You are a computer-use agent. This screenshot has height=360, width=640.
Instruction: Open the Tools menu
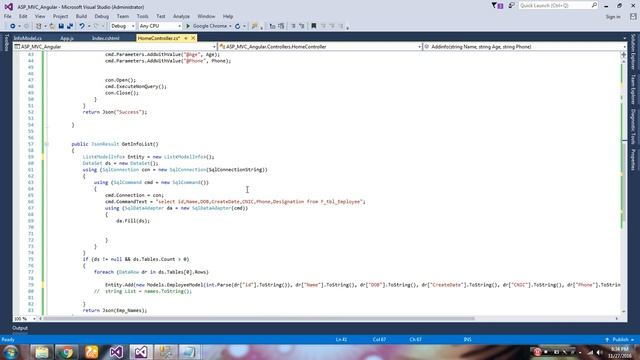click(142, 16)
